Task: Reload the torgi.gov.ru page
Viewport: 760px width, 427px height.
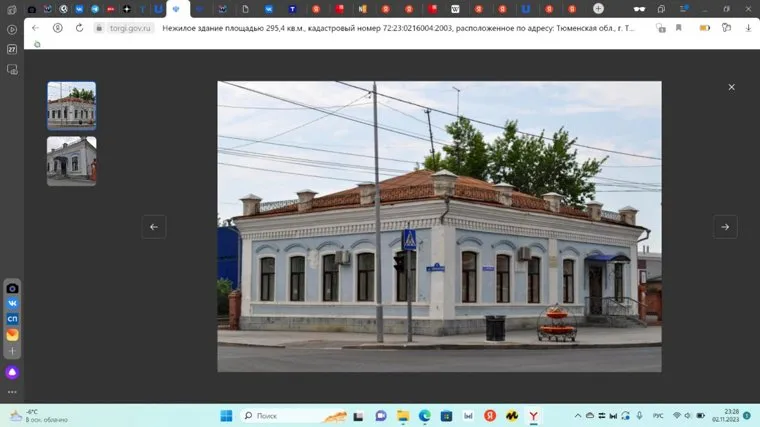Action: pyautogui.click(x=79, y=28)
